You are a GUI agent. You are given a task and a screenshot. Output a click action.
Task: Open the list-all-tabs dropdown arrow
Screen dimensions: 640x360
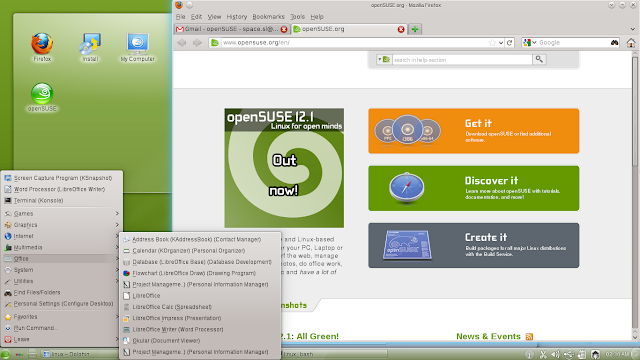click(x=633, y=29)
